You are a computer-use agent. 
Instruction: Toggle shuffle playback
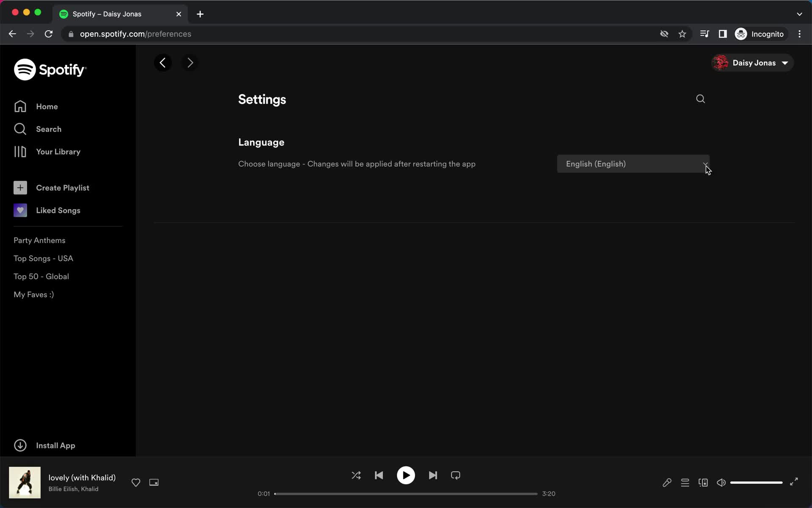[x=356, y=475]
